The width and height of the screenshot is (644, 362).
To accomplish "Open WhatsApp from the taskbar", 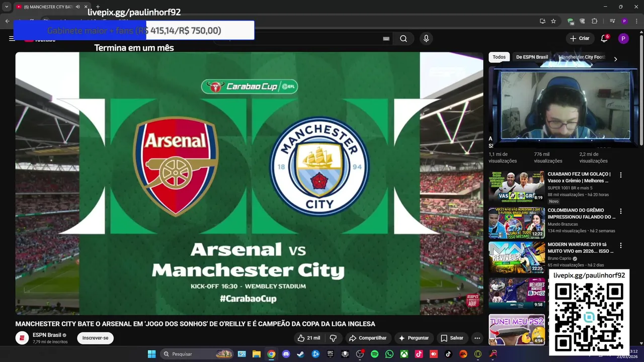I will pos(389,354).
